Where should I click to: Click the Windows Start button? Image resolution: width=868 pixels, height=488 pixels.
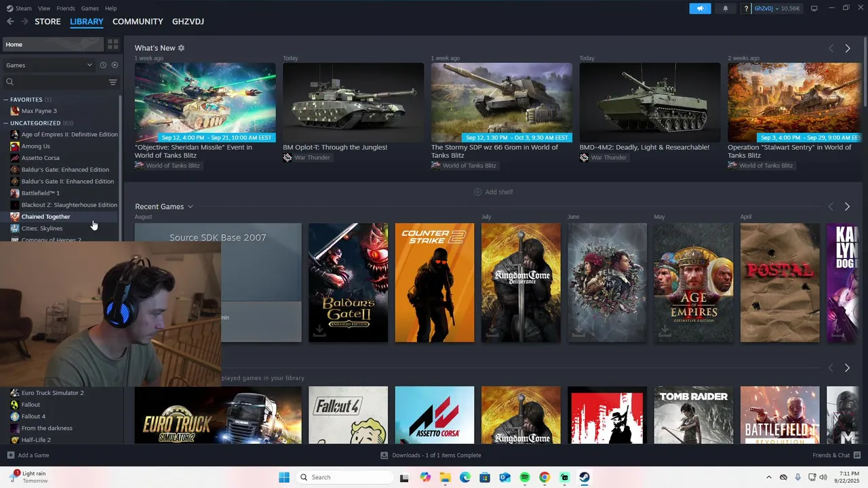pos(284,477)
